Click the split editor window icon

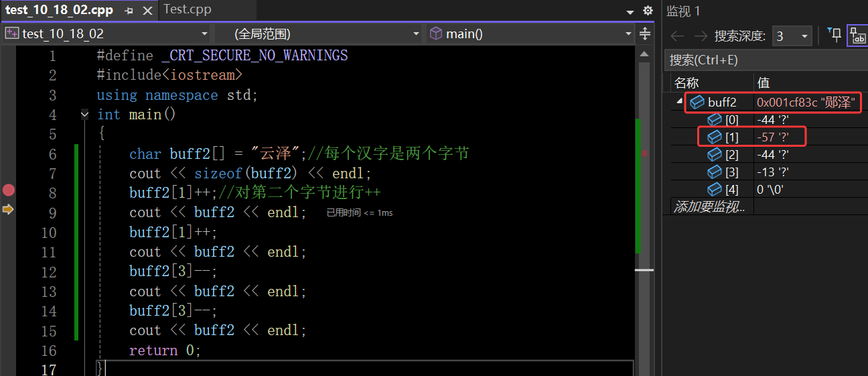point(645,34)
